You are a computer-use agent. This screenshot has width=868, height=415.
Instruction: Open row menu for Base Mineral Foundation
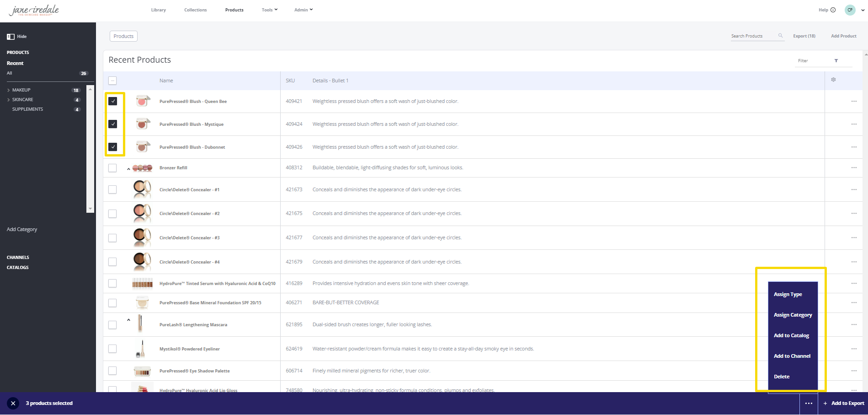[x=854, y=302]
